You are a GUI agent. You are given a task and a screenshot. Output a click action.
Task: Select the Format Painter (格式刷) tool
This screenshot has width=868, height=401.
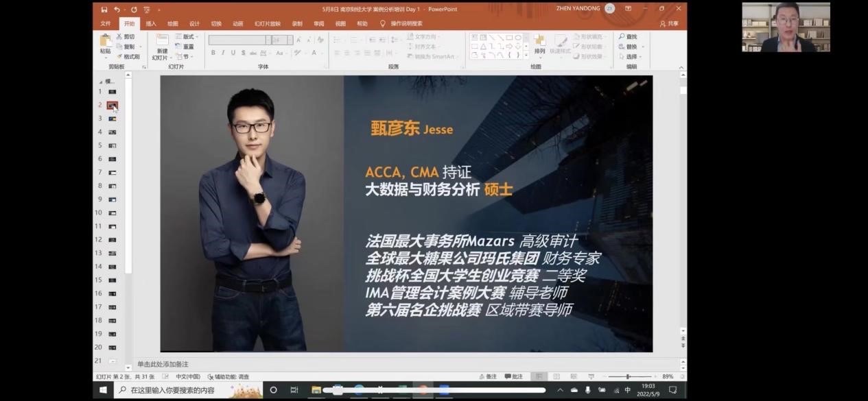point(128,56)
